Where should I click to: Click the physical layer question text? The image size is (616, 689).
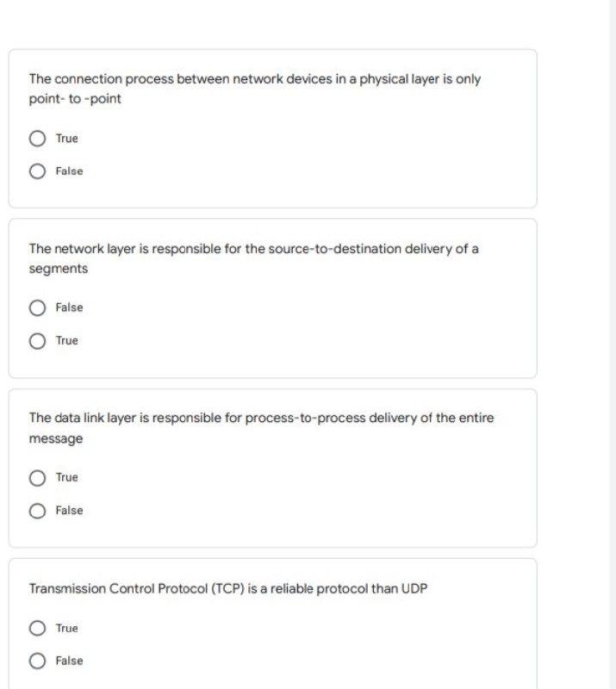[x=253, y=89]
